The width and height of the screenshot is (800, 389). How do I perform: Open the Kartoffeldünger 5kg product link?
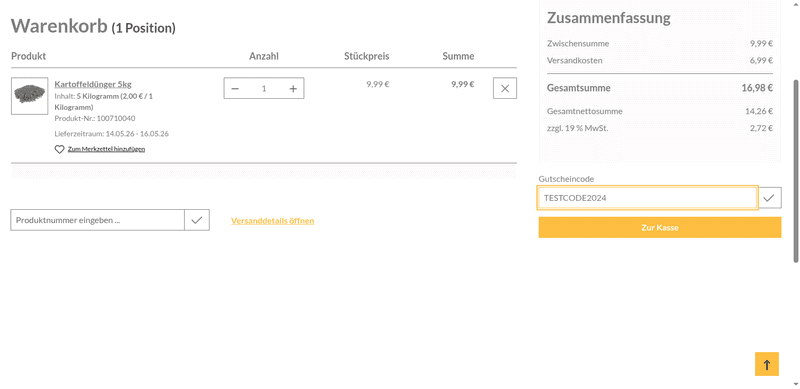point(93,84)
